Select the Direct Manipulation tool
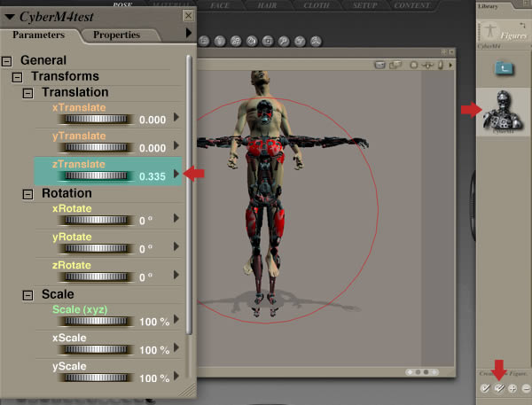This screenshot has height=405, width=532. [316, 41]
